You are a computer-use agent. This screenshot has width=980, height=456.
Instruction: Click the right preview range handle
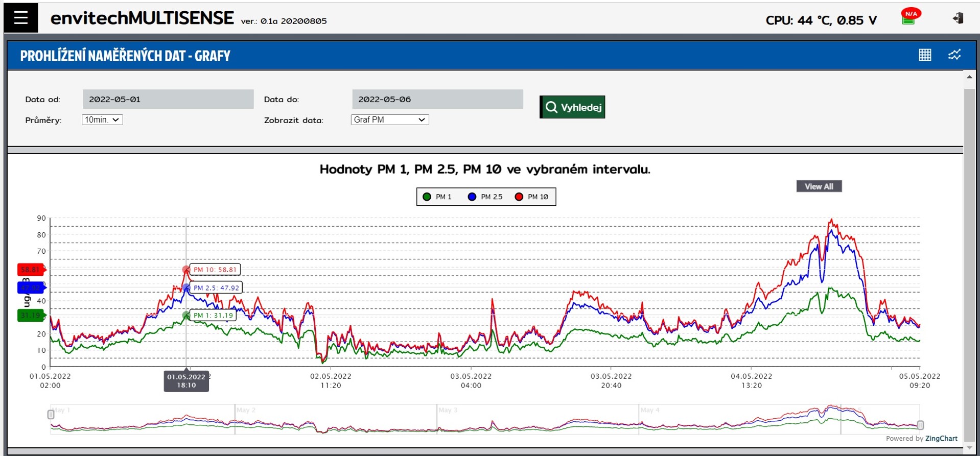pos(920,425)
